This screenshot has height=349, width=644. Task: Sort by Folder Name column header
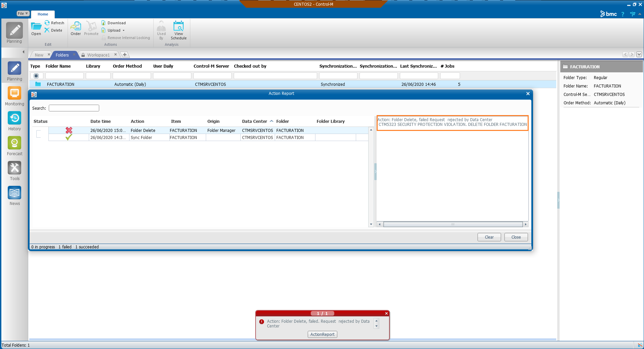[x=58, y=66]
